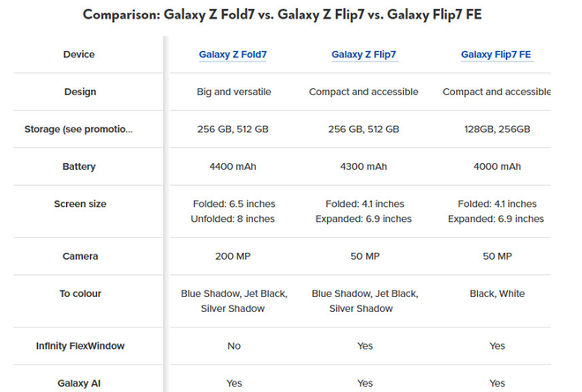Click "No" in the Infinity FlexWindow row
Image resolution: width=582 pixels, height=392 pixels.
coord(234,346)
